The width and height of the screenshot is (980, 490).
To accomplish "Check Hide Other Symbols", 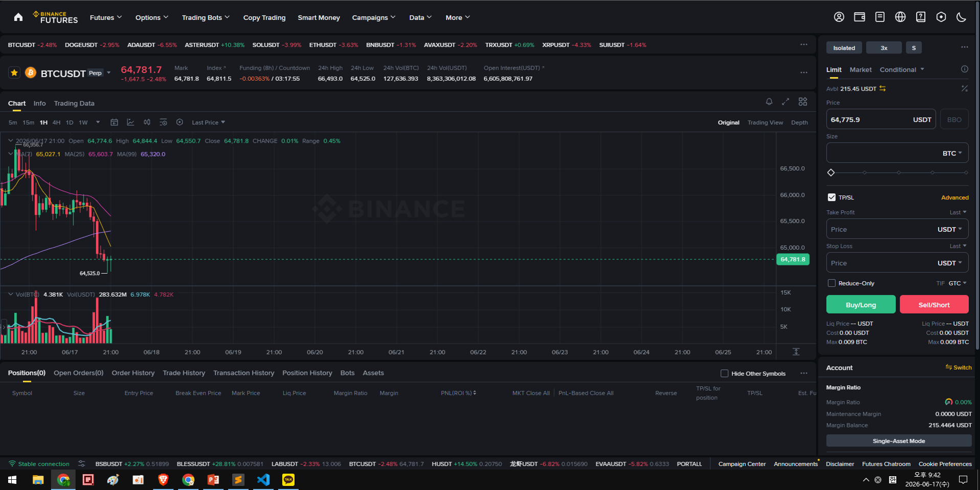I will [724, 373].
